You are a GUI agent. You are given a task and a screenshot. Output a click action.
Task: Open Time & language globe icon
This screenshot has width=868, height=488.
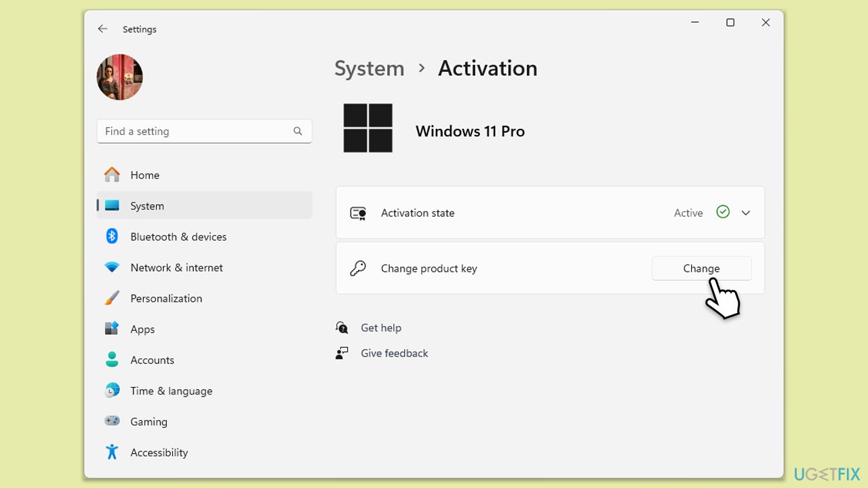tap(112, 390)
